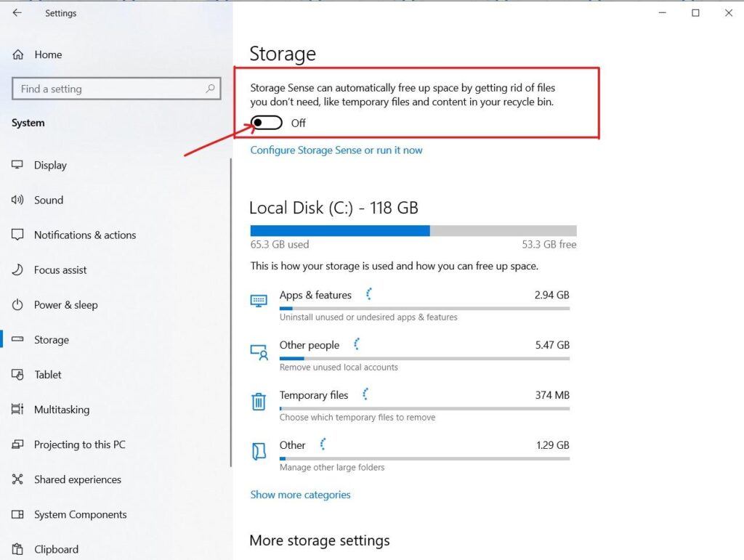Open Apps & features storage category
744x560 pixels.
click(x=410, y=305)
